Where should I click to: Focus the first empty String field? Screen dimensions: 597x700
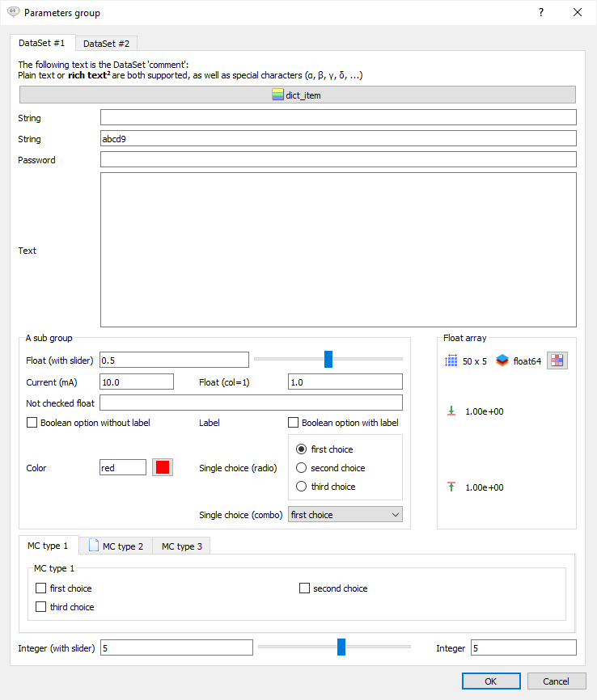point(338,117)
